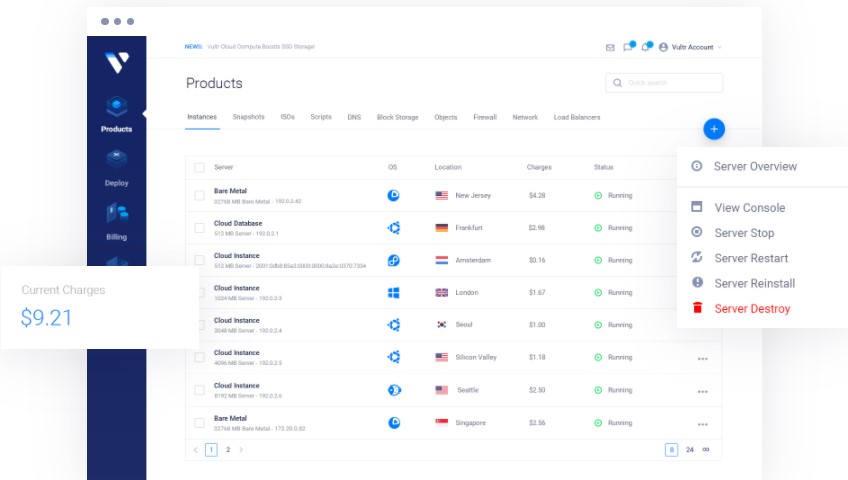Image resolution: width=848 pixels, height=480 pixels.
Task: Choose Server Restart from context menu
Action: [x=751, y=258]
